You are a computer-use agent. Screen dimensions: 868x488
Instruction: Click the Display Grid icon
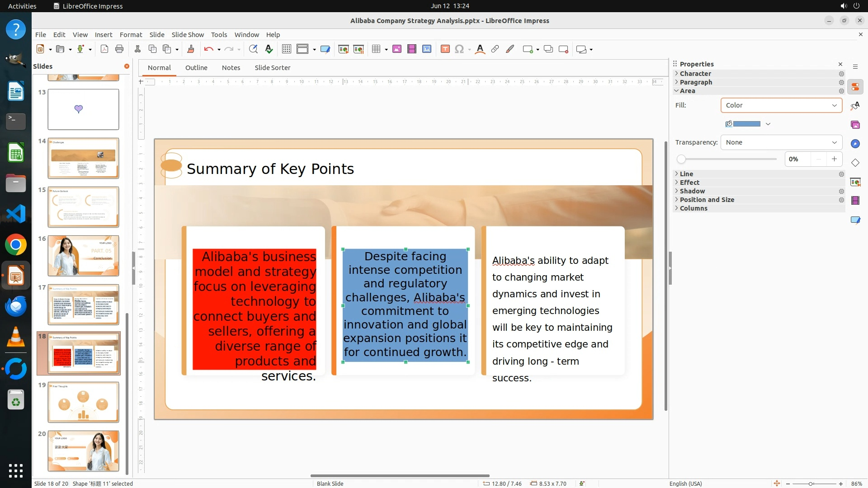pyautogui.click(x=286, y=49)
